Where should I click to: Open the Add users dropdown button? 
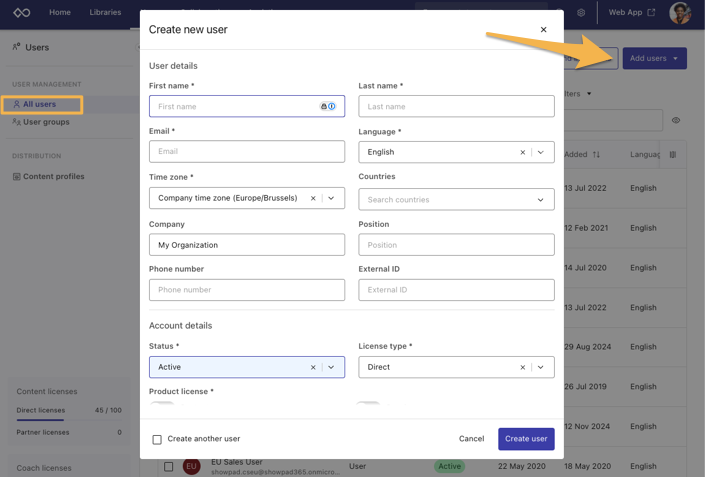pyautogui.click(x=654, y=58)
